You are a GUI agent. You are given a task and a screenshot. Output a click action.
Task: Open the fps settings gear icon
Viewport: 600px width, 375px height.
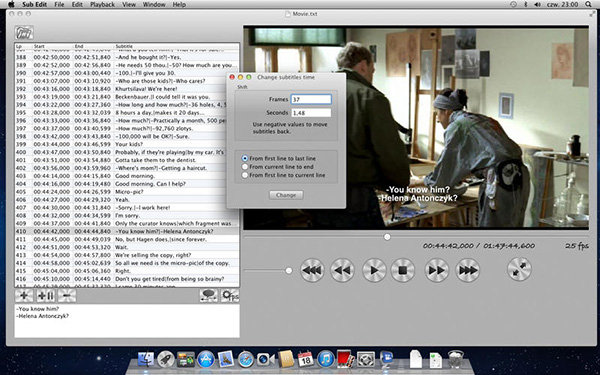click(230, 295)
